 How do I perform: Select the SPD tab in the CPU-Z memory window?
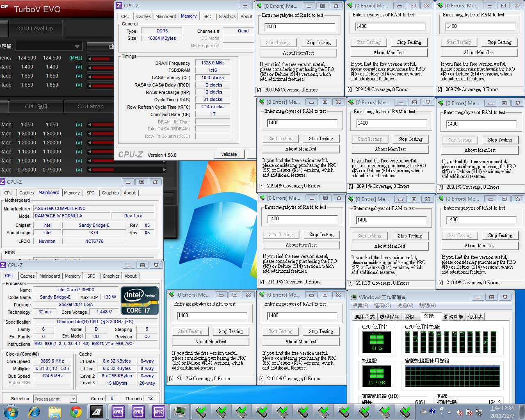click(208, 16)
